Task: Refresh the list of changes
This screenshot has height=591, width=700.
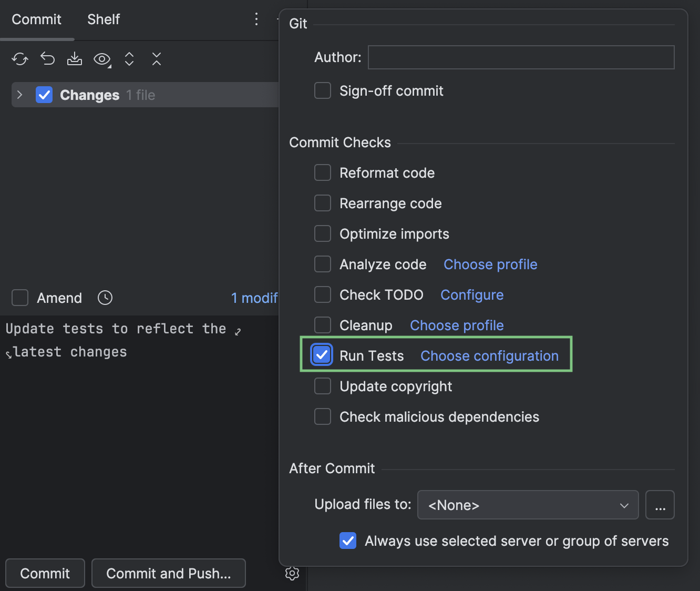Action: tap(19, 59)
